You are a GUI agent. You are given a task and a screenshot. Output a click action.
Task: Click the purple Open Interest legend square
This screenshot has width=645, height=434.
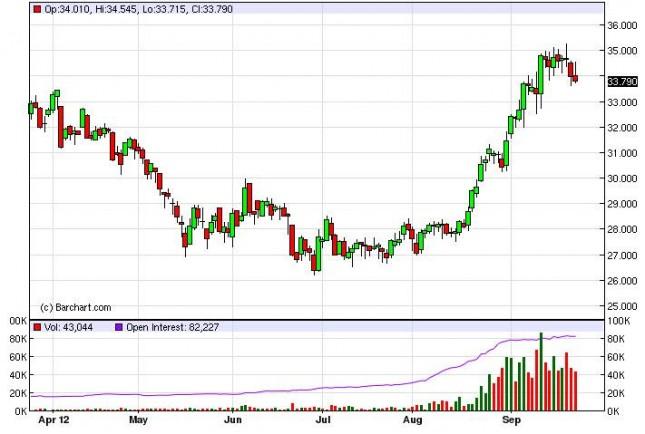[119, 327]
